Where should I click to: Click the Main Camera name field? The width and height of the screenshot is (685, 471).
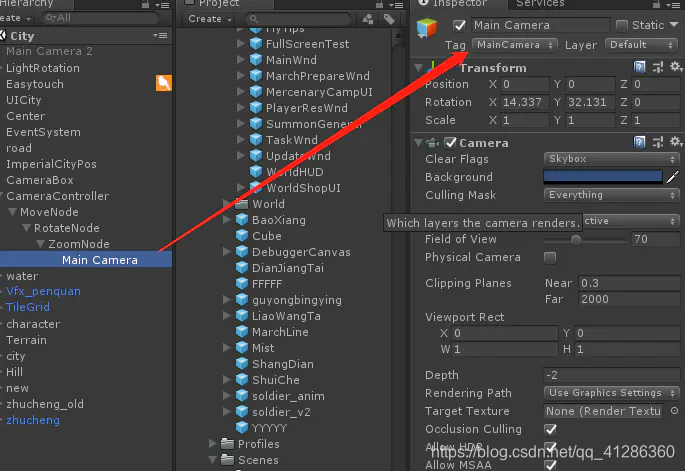[540, 25]
